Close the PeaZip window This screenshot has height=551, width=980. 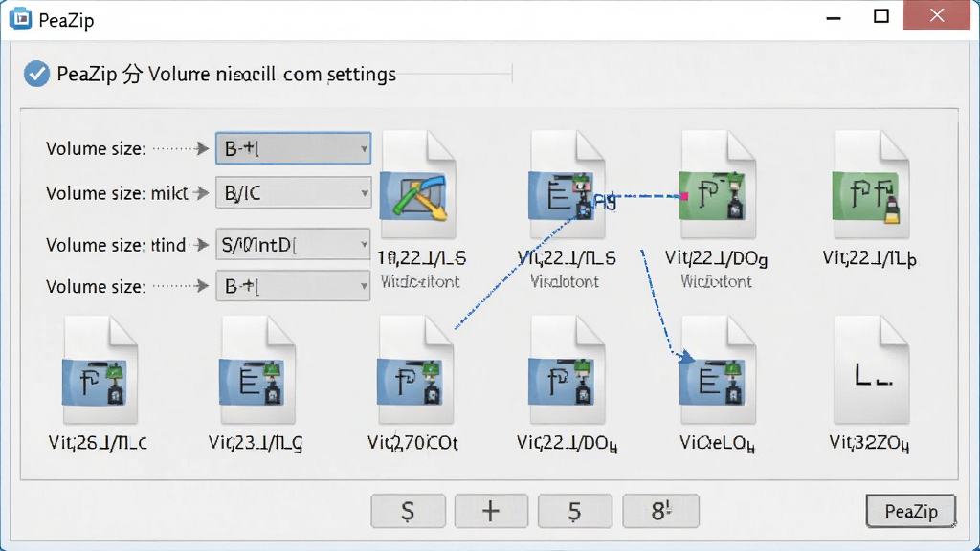[936, 15]
